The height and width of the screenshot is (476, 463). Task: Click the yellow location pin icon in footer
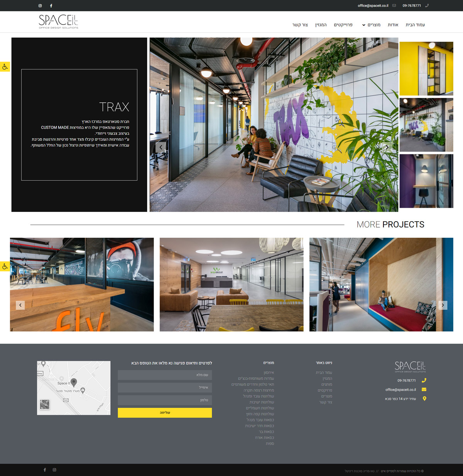[x=424, y=399]
